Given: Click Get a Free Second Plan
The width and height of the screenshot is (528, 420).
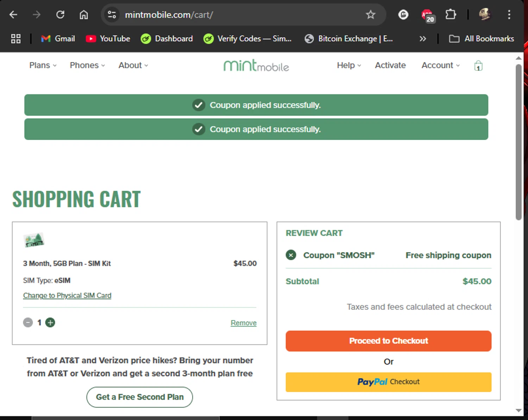Looking at the screenshot, I should (x=140, y=397).
